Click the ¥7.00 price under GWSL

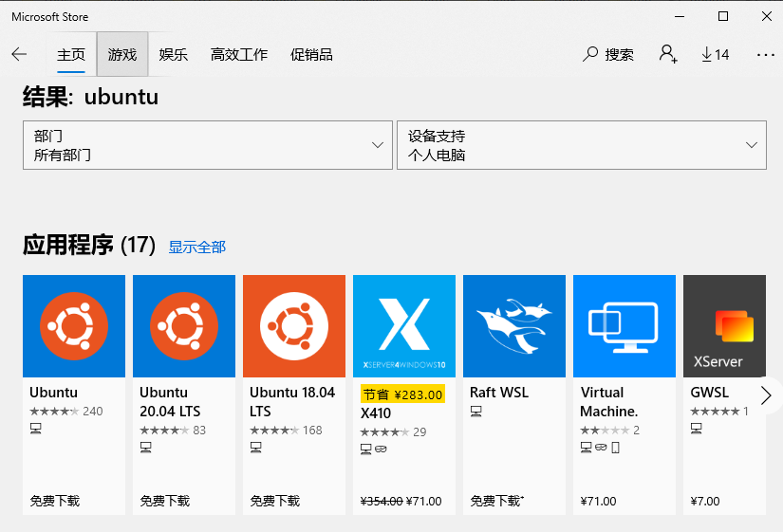705,501
